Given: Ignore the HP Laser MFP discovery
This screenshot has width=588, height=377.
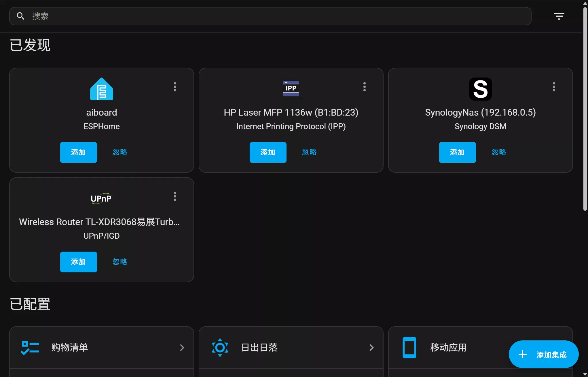Looking at the screenshot, I should coord(309,152).
